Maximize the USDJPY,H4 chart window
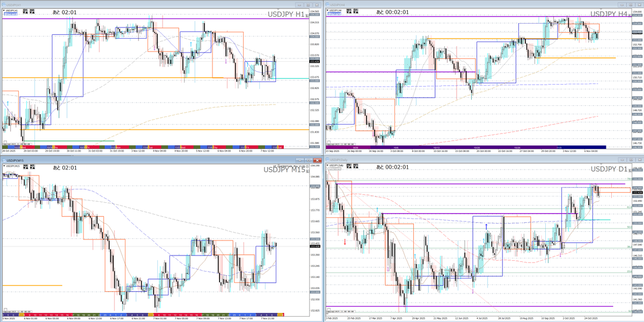The width and height of the screenshot is (644, 322). click(631, 5)
